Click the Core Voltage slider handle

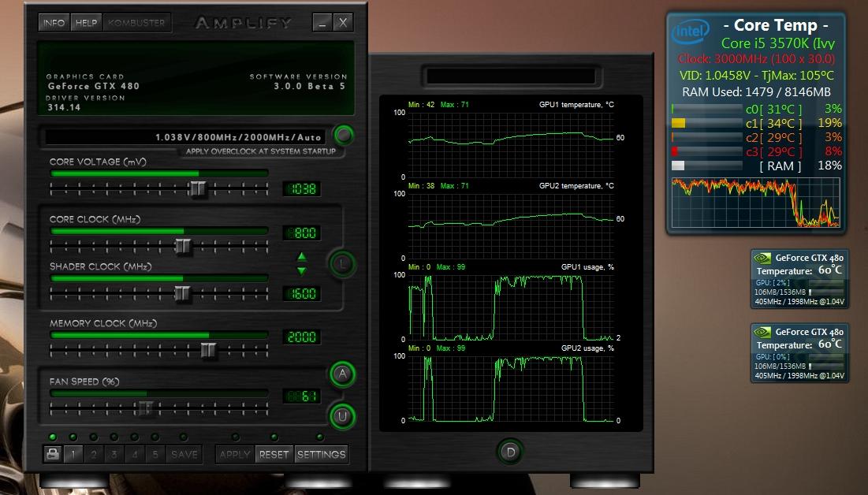coord(196,189)
